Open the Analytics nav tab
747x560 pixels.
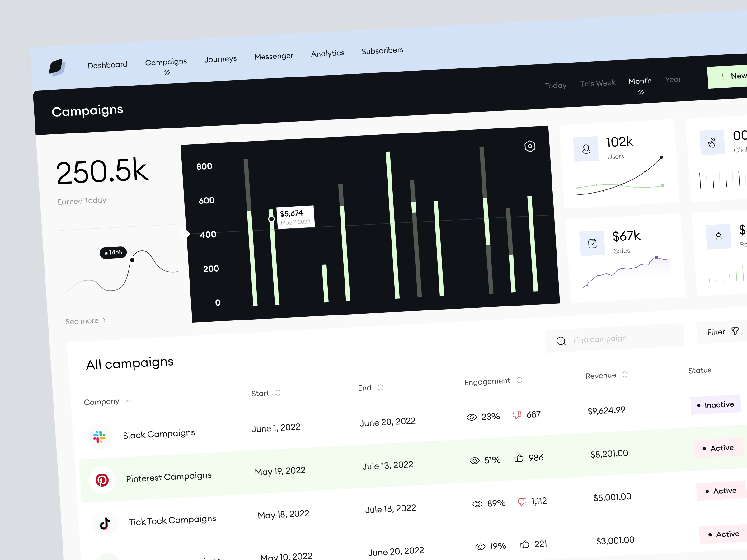tap(327, 54)
